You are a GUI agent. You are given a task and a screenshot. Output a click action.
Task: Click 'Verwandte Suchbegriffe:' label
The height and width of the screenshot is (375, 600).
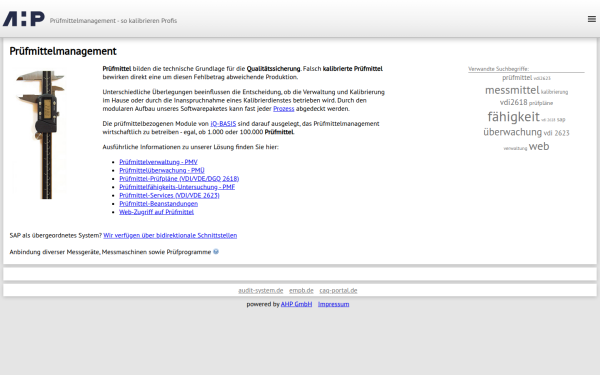tap(499, 69)
